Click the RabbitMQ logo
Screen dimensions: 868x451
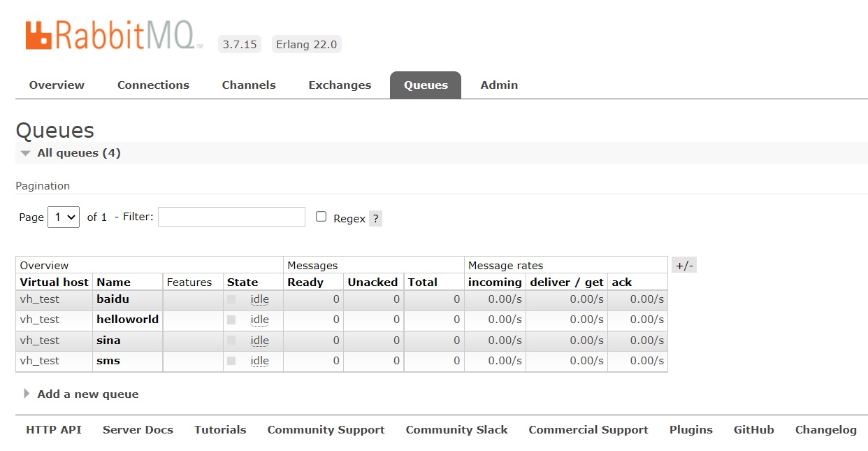[114, 36]
